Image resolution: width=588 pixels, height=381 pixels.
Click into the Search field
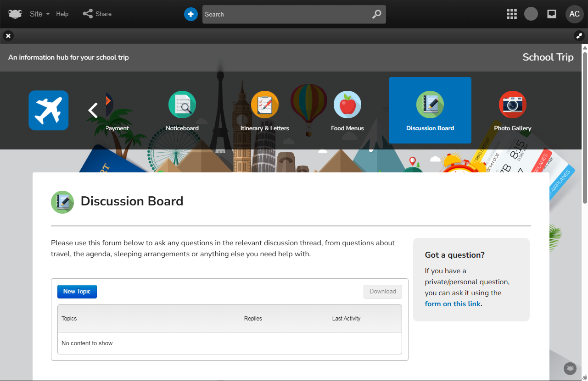coord(285,14)
